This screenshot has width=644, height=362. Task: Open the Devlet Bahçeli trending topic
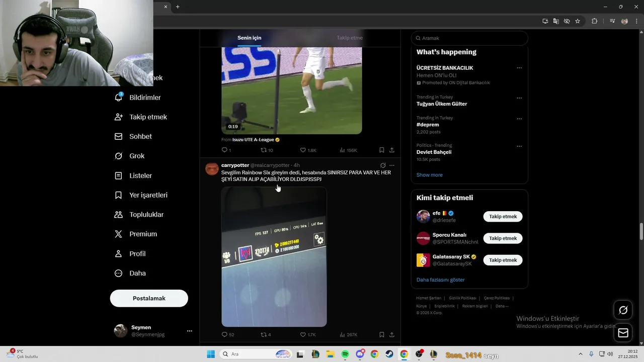pos(434,152)
